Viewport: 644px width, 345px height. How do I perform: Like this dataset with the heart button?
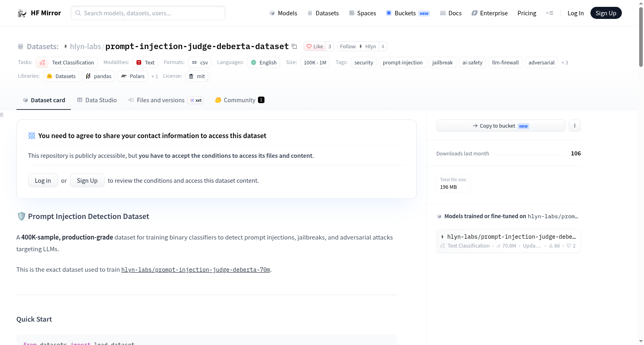315,46
